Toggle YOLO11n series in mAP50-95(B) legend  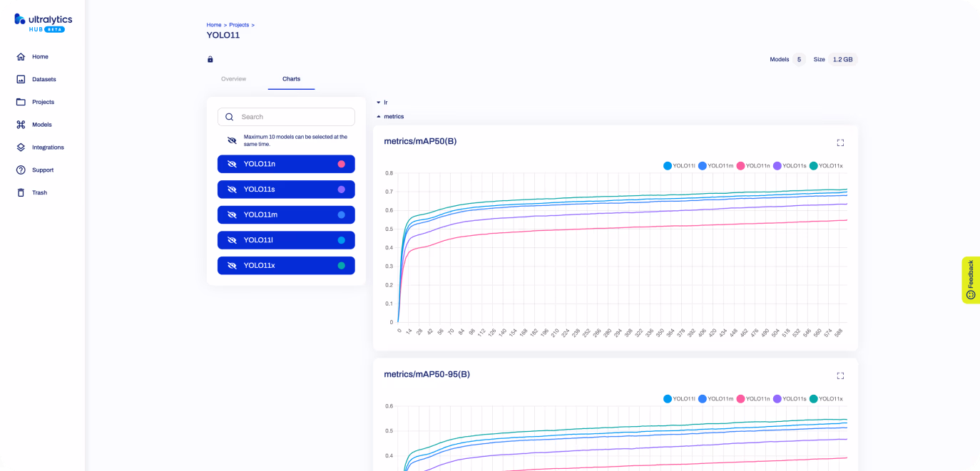(x=753, y=399)
